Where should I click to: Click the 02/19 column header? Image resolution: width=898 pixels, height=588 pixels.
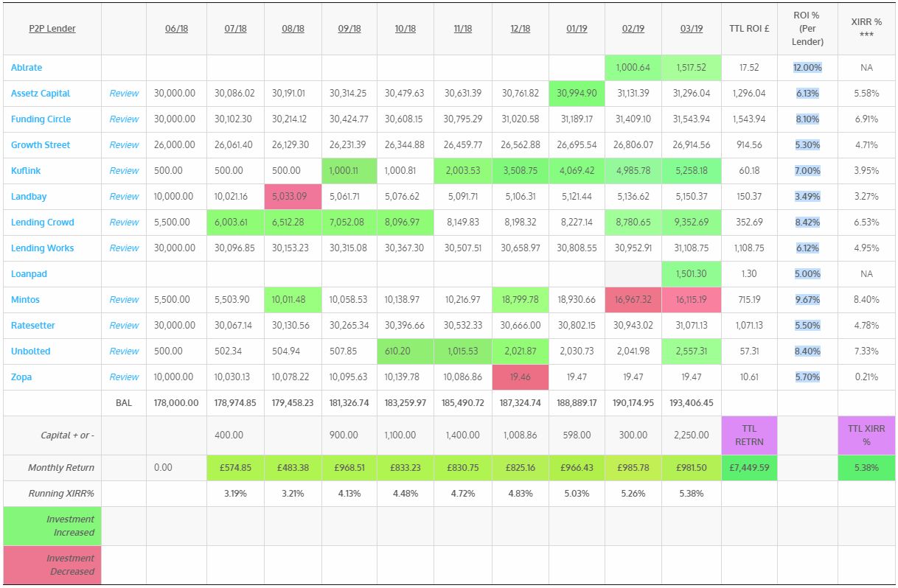[x=633, y=29]
